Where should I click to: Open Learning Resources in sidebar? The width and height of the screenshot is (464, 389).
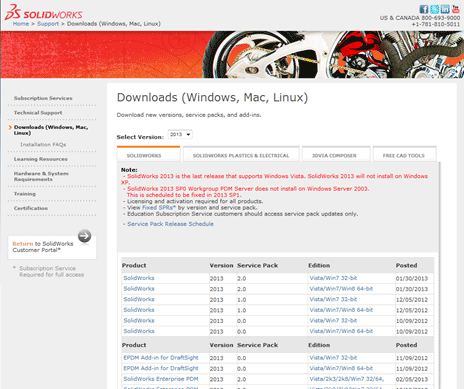click(x=40, y=159)
